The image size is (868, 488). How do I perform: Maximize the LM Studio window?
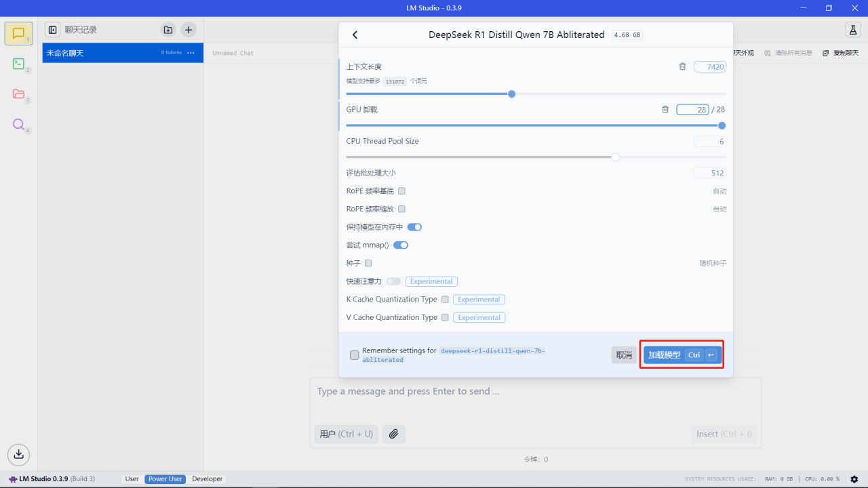(829, 8)
